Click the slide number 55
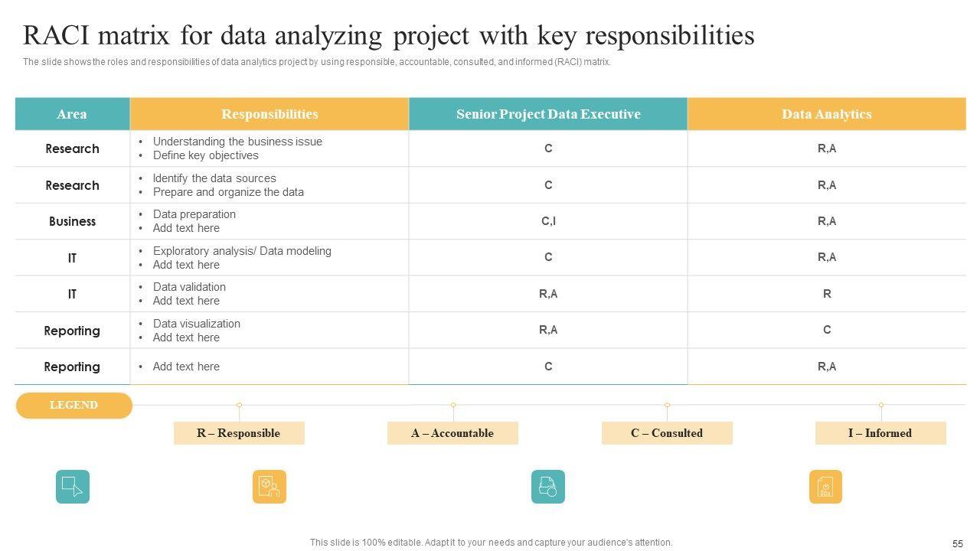 click(x=958, y=543)
